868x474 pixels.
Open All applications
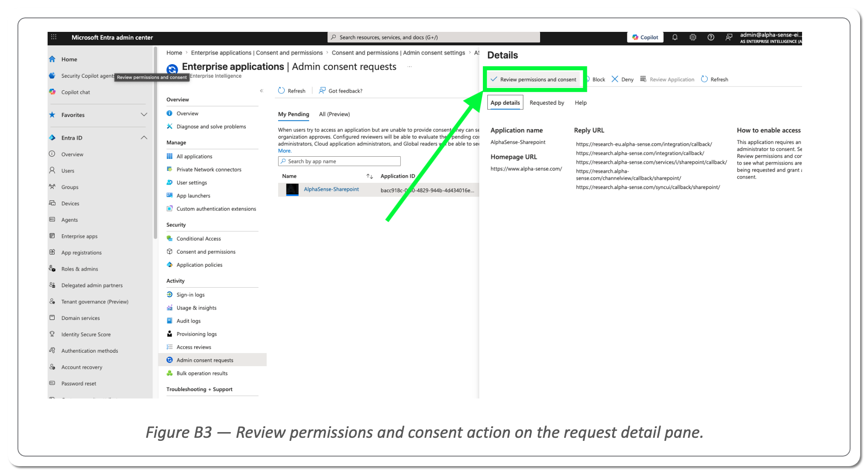click(194, 156)
